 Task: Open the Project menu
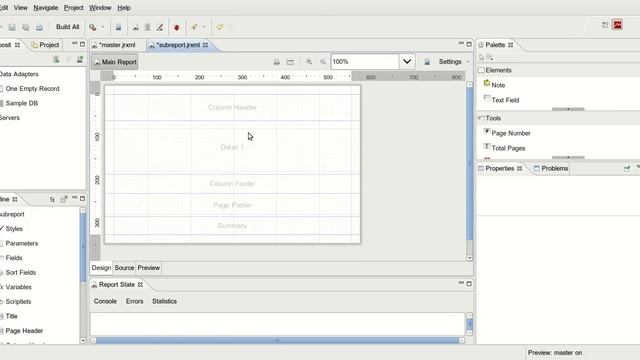coord(73,8)
